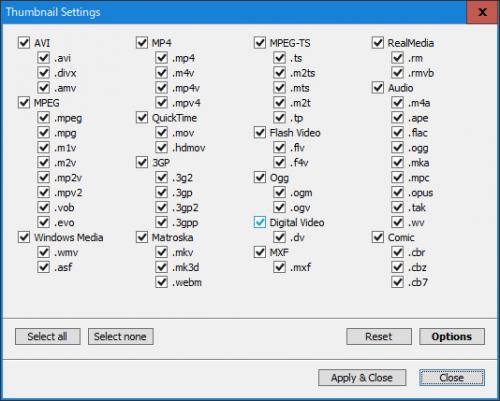Toggle the .avi extension checkbox
Image resolution: width=500 pixels, height=401 pixels.
[44, 58]
